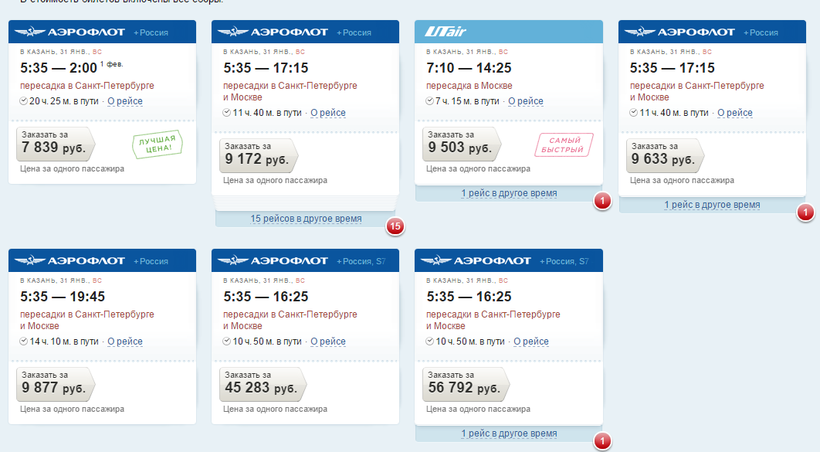820x452 pixels.
Task: Open О рейсе link for the 14 ч. 10 м. flight
Action: pos(125,341)
